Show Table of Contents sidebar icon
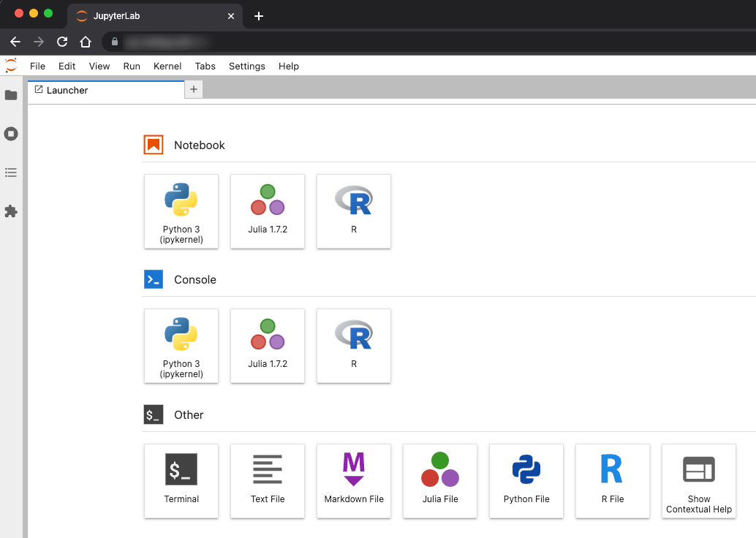The image size is (756, 538). pyautogui.click(x=11, y=173)
